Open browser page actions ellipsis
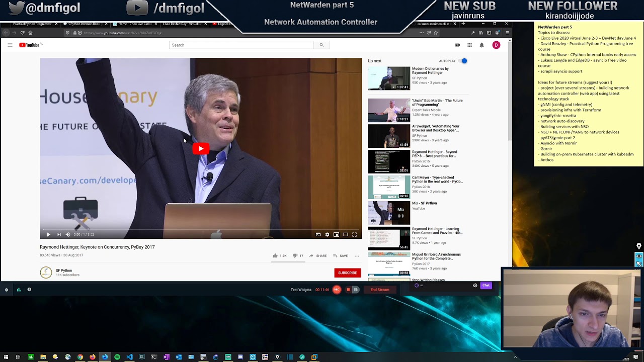 tap(422, 33)
